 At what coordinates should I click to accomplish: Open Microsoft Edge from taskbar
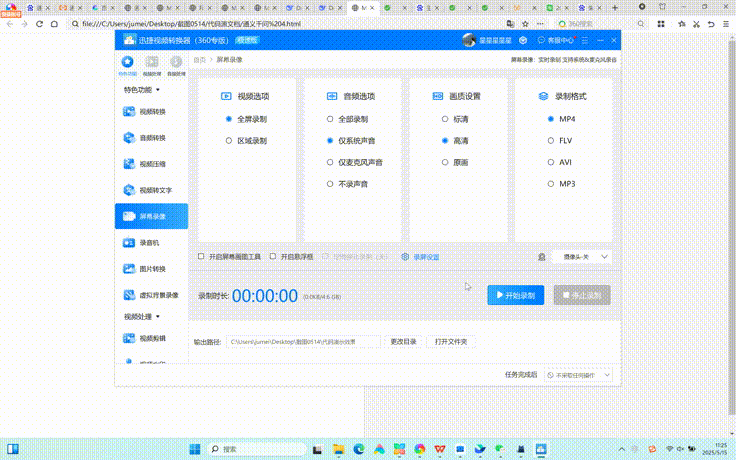click(359, 449)
